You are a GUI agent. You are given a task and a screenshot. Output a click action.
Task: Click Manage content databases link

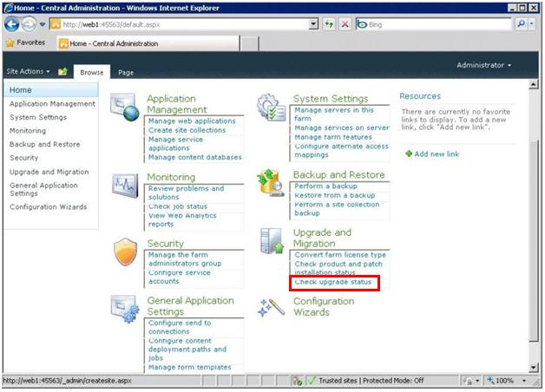point(195,157)
